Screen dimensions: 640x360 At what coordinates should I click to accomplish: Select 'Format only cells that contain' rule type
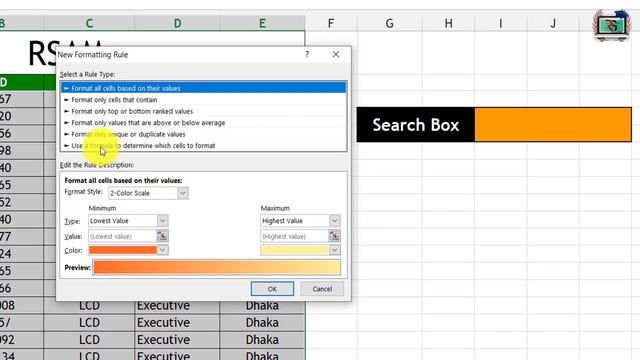(x=204, y=100)
